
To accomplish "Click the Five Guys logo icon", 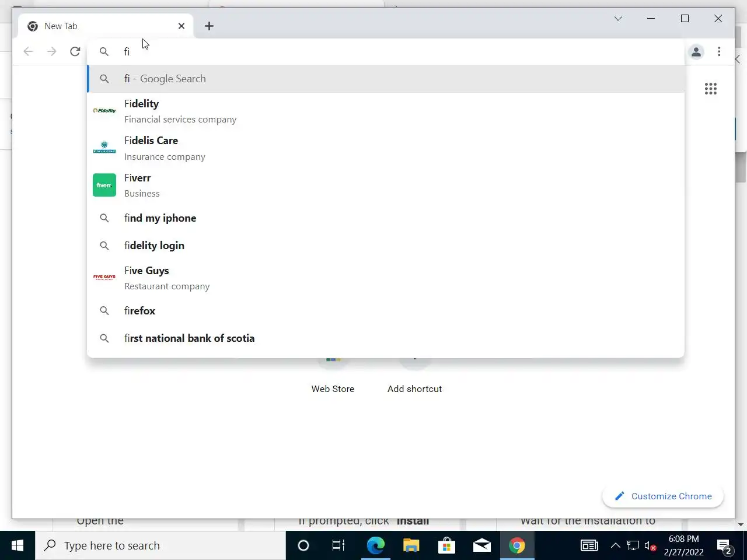I will tap(104, 278).
